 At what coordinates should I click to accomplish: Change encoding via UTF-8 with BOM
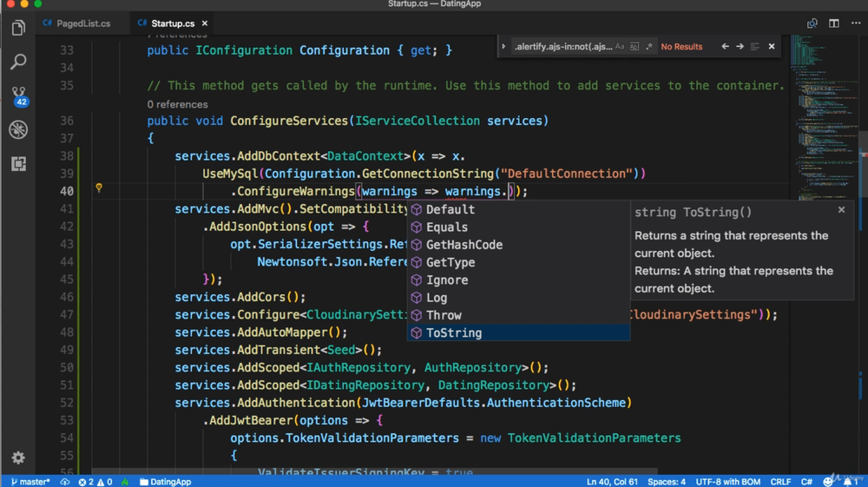coord(727,482)
